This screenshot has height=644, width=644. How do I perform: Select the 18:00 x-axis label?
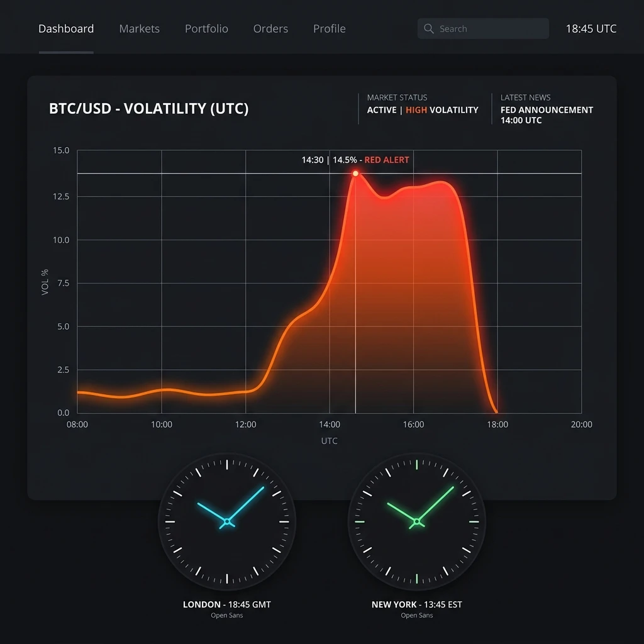[497, 425]
